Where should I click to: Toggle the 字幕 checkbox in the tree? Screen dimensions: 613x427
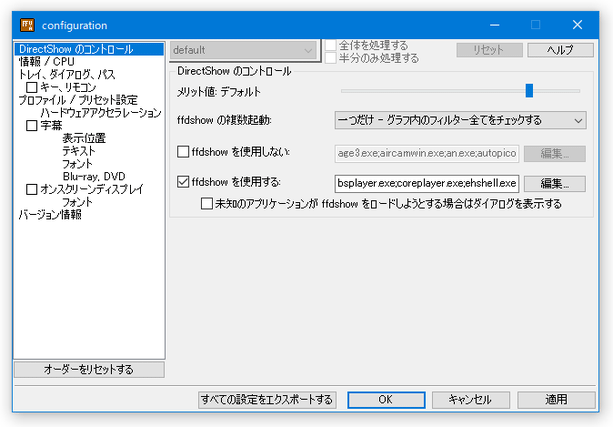[x=32, y=126]
